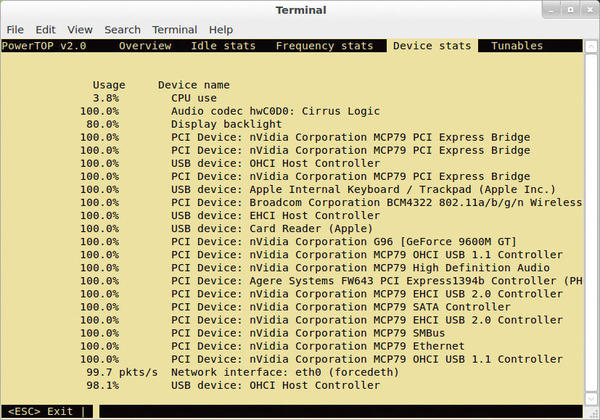
Task: Open the Help menu
Action: (221, 30)
